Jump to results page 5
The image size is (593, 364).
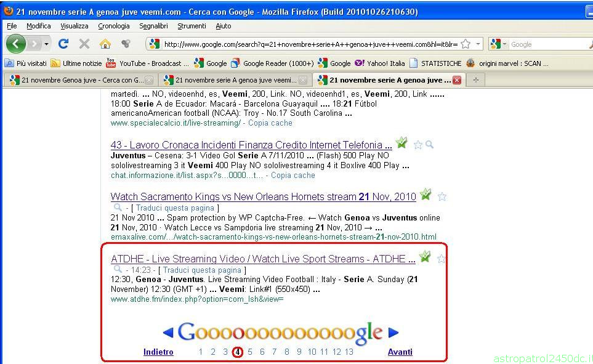click(250, 352)
